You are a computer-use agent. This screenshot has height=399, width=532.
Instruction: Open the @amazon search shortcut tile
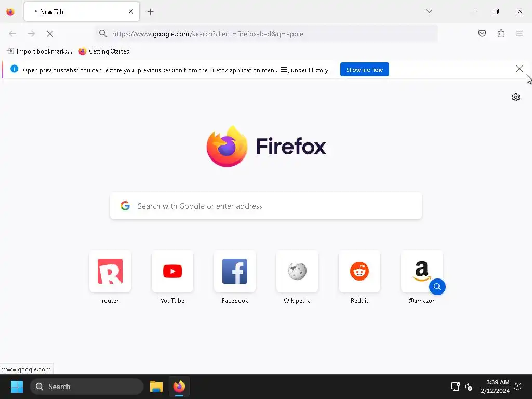click(x=422, y=271)
